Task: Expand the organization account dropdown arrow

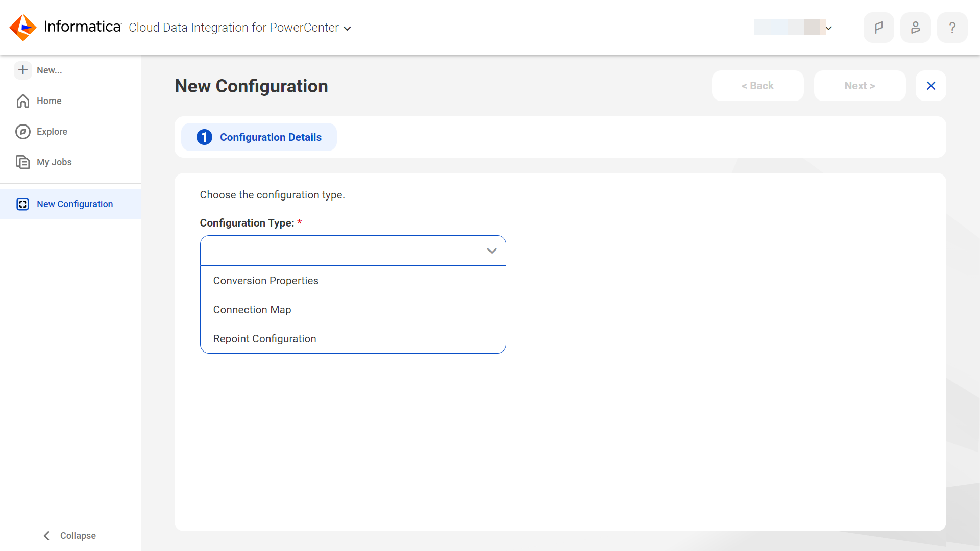Action: pyautogui.click(x=829, y=28)
